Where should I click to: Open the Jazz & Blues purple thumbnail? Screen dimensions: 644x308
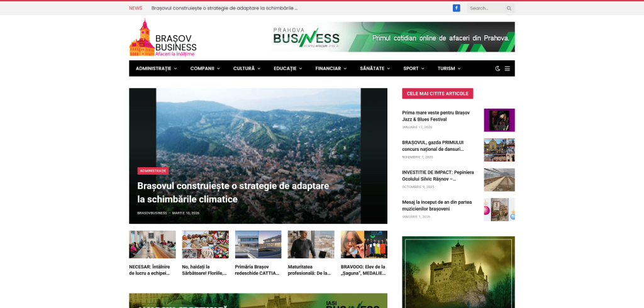point(499,120)
